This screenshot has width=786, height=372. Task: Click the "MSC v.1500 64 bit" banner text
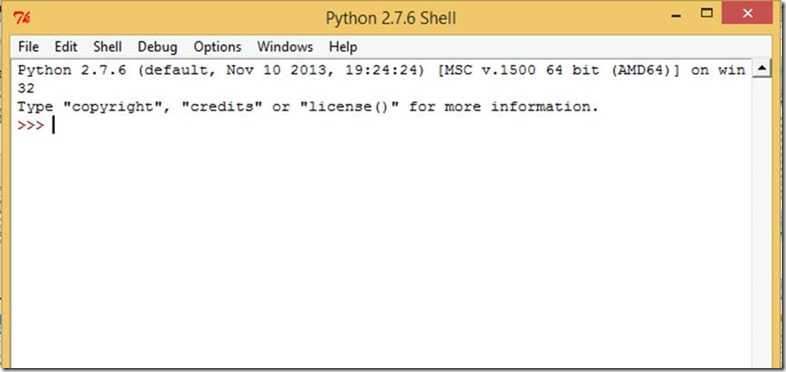click(x=518, y=70)
